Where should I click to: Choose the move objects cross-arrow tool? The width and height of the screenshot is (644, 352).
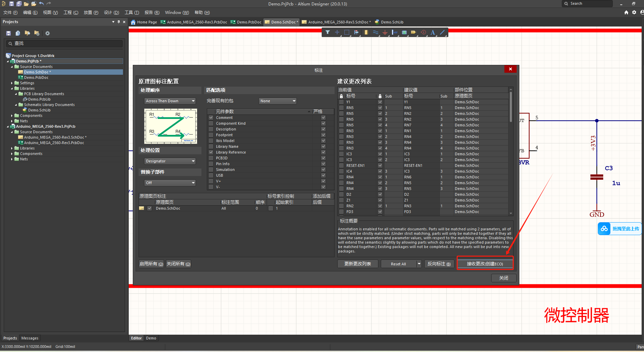(337, 33)
